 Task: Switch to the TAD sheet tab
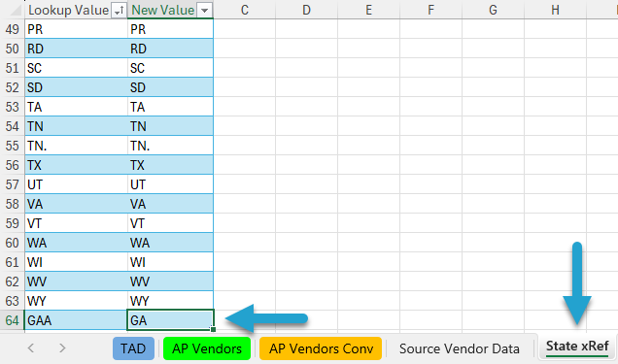[x=133, y=348]
